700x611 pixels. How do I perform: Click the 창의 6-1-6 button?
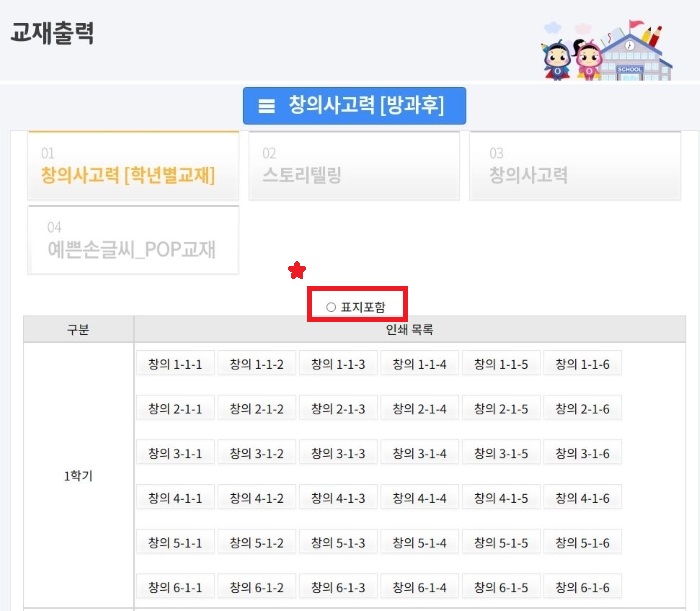point(583,587)
